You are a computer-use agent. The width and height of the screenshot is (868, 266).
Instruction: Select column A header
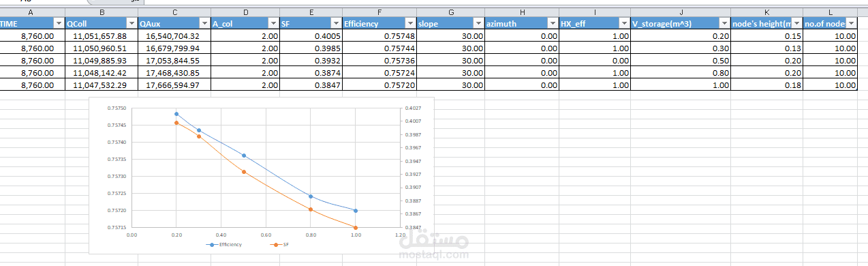(x=32, y=12)
